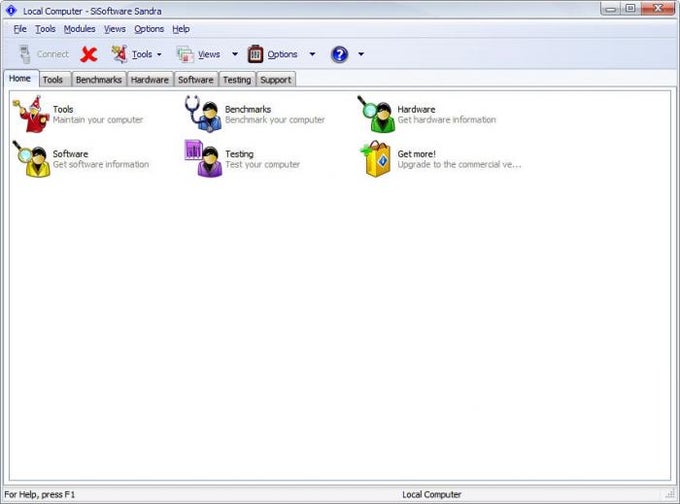Click the Connect toolbar label
Screen dimensions: 680x504
[x=53, y=54]
